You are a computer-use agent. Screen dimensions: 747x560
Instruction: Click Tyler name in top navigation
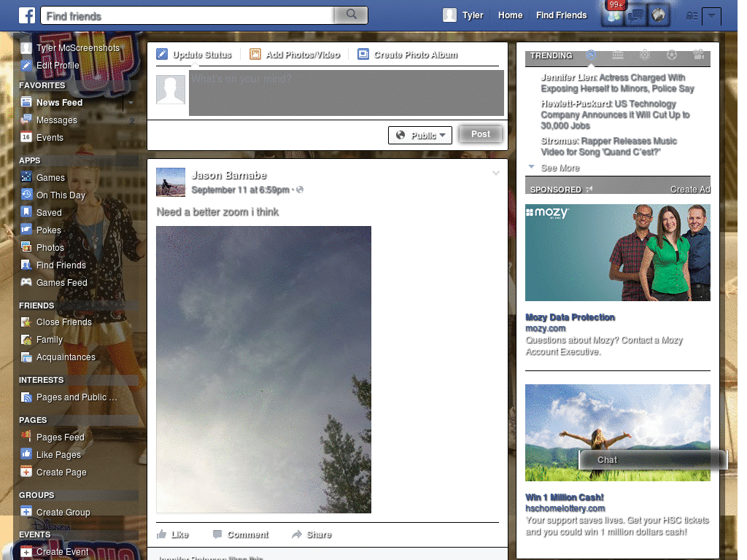pos(473,15)
